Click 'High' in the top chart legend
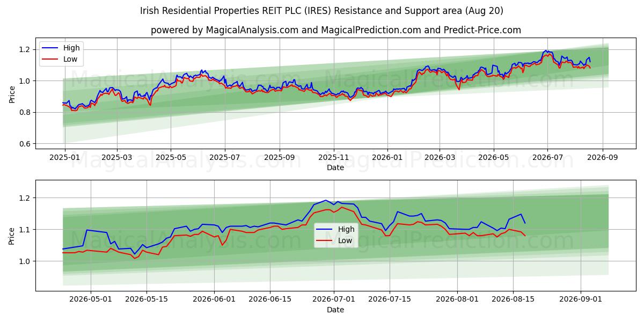 coord(71,48)
